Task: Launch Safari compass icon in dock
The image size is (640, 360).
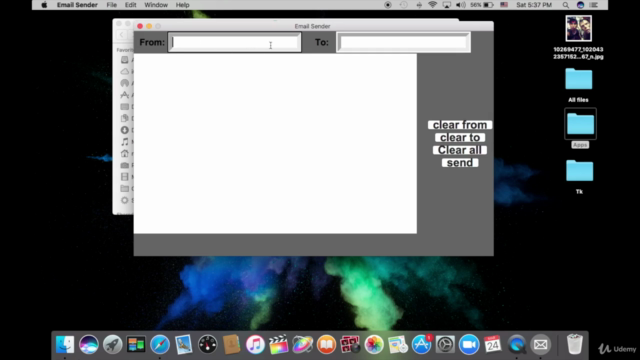Action: tap(160, 344)
